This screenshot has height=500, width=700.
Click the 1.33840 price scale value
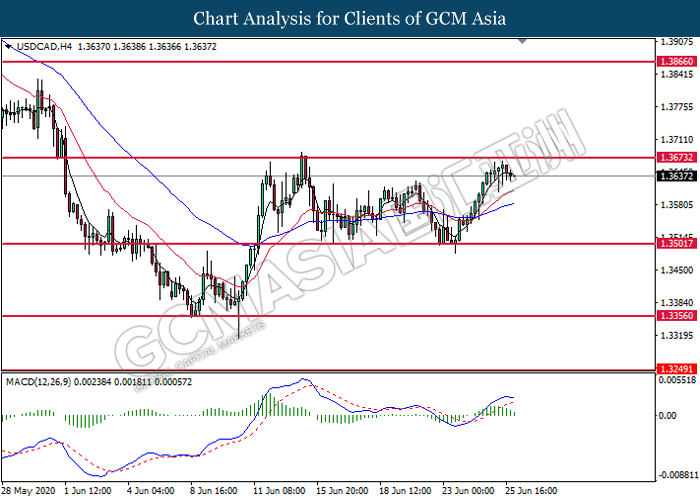(677, 303)
